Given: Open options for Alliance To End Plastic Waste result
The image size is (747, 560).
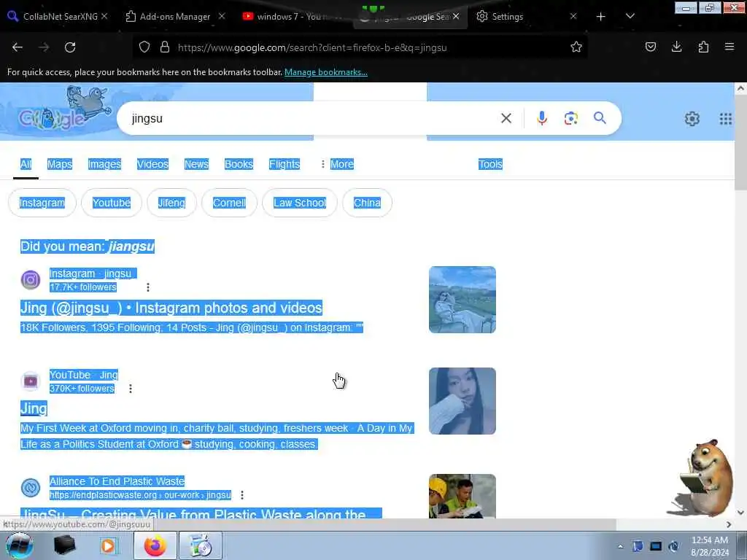Looking at the screenshot, I should (242, 495).
